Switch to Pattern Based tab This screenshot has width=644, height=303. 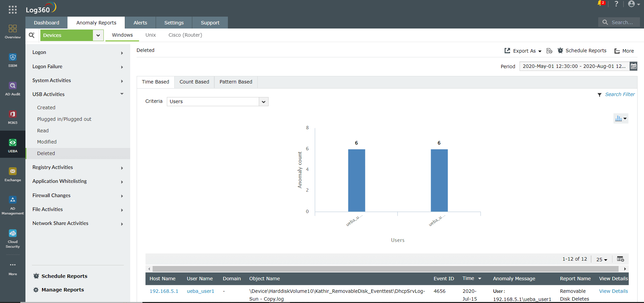(x=236, y=82)
